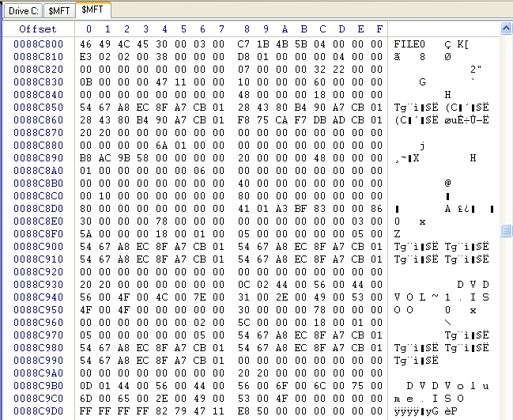Click the Offset column header
The width and height of the screenshot is (513, 420).
click(x=38, y=29)
